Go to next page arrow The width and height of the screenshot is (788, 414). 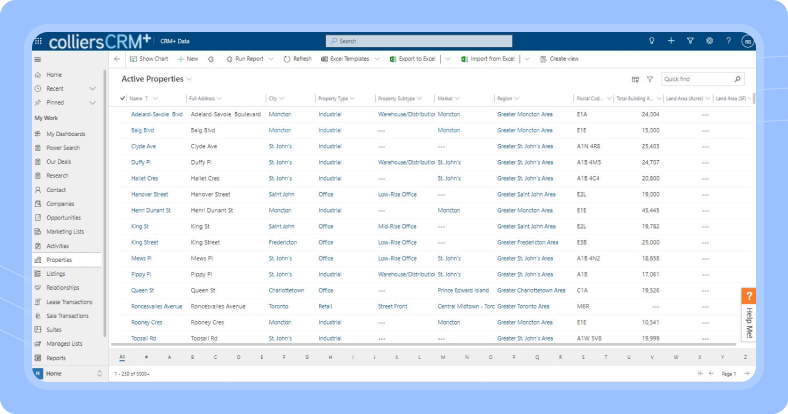747,373
